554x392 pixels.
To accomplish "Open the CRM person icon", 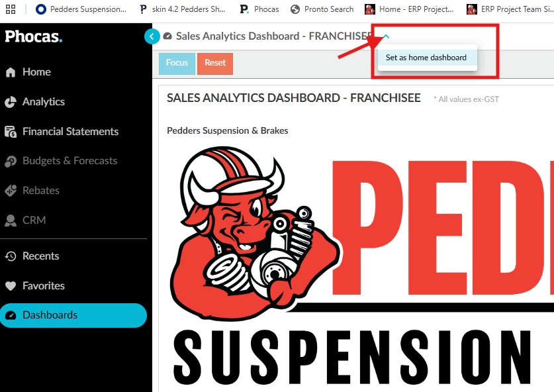I will (11, 220).
